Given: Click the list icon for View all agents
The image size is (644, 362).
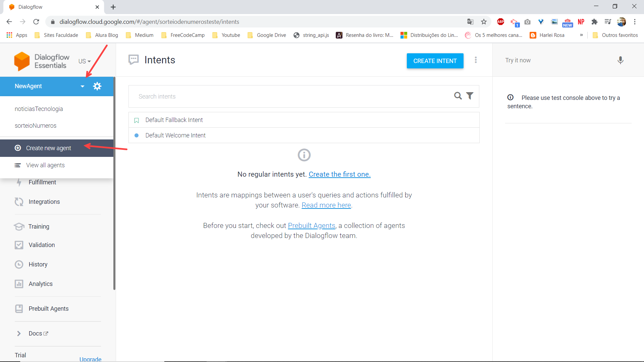Looking at the screenshot, I should pyautogui.click(x=18, y=165).
